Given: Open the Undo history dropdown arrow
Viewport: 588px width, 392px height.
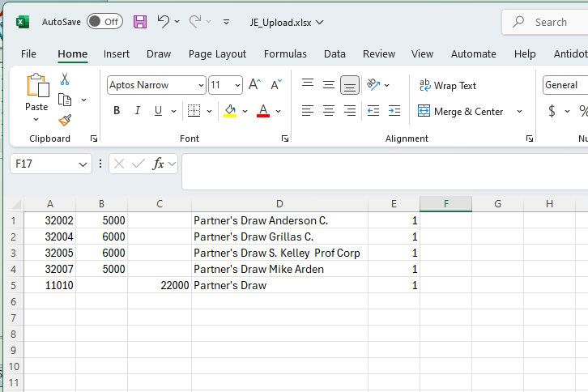Looking at the screenshot, I should click(177, 22).
